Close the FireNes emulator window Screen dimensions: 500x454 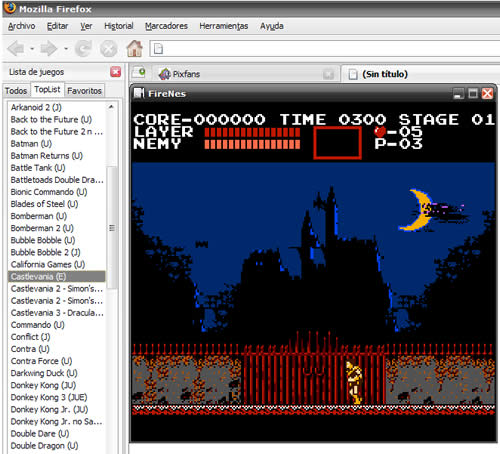pyautogui.click(x=487, y=94)
